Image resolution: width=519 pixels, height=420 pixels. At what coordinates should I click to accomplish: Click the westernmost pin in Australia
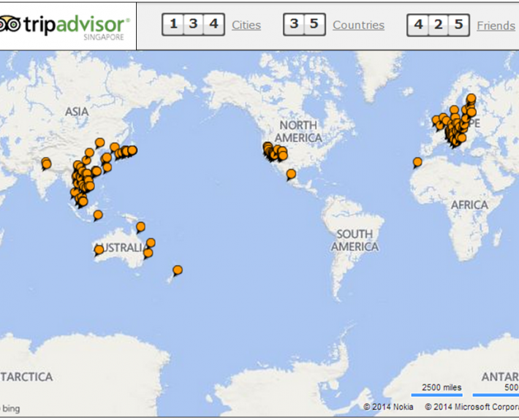click(99, 250)
